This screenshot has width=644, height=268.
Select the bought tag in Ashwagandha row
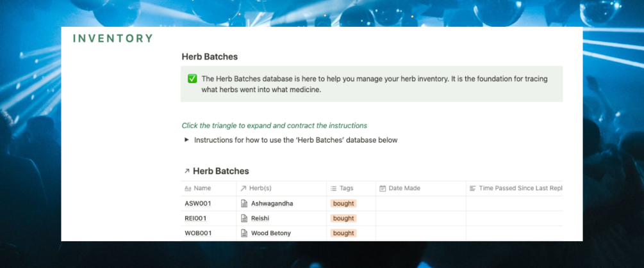click(x=343, y=203)
